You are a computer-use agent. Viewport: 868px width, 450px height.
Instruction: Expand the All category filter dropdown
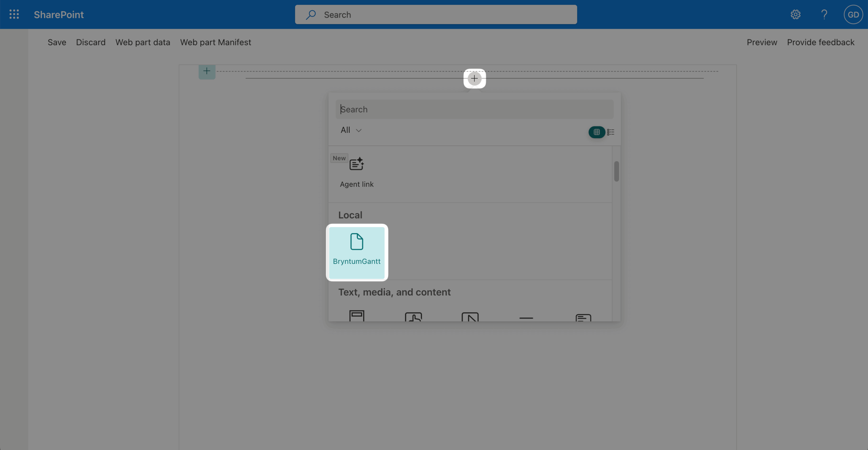click(351, 130)
